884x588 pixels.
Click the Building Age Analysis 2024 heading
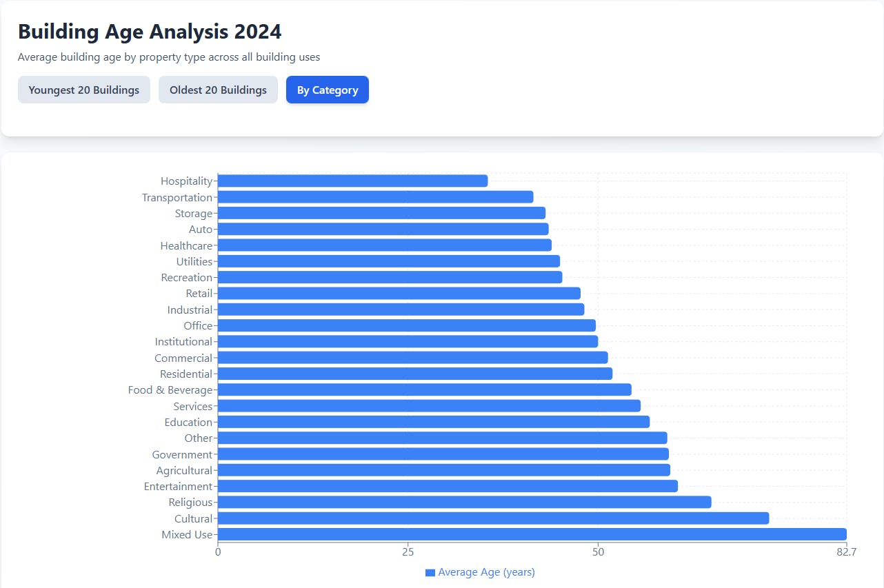[150, 32]
